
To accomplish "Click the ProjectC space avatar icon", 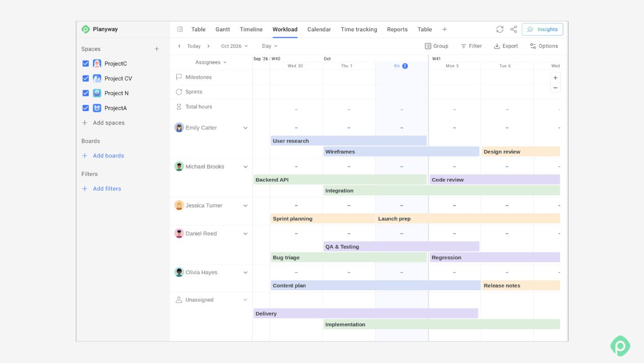I will pyautogui.click(x=97, y=64).
